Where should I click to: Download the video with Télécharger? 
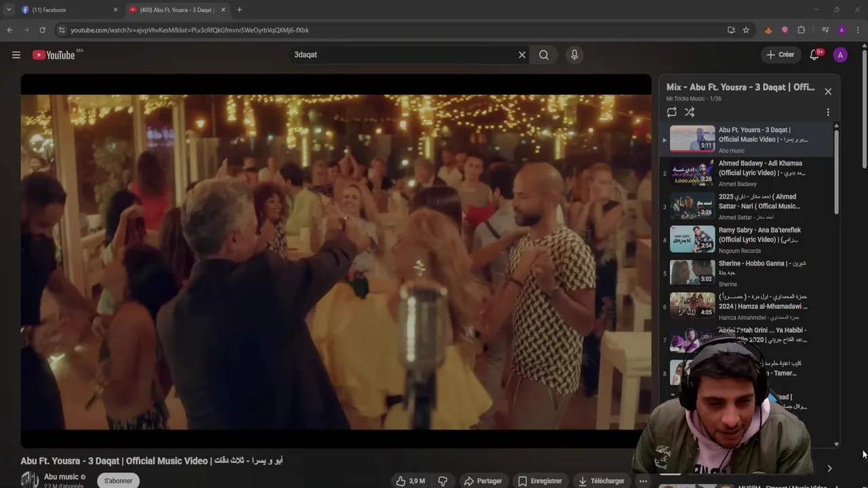601,481
